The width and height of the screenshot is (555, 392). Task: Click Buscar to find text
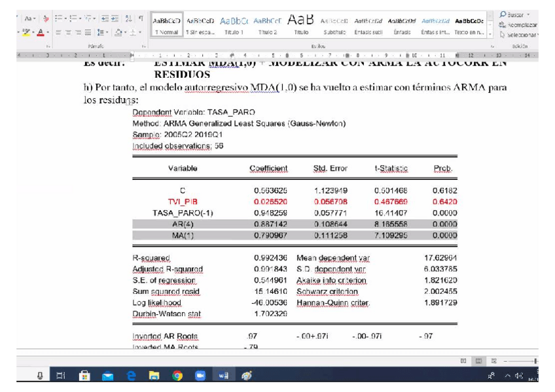point(512,14)
